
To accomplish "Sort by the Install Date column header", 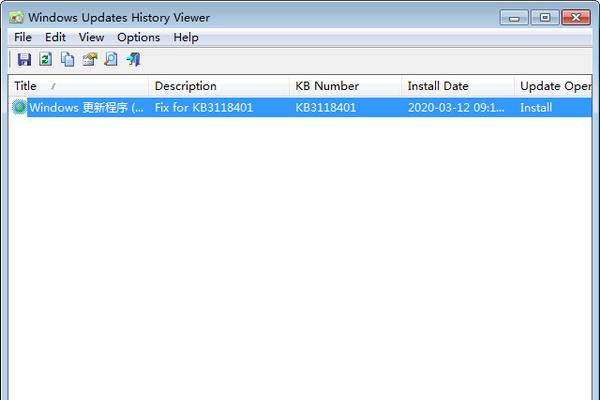I will [458, 86].
